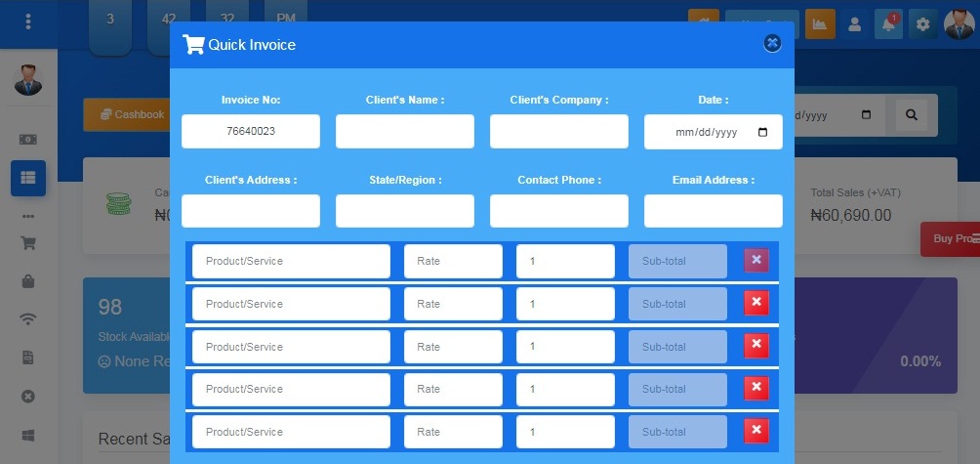Click second row Product/Service field
The width and height of the screenshot is (980, 464).
click(291, 304)
